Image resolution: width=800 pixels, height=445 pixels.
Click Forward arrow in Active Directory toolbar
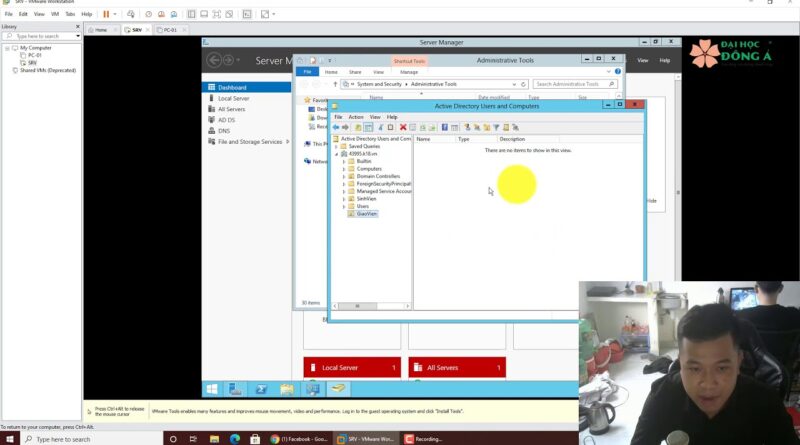tap(345, 128)
